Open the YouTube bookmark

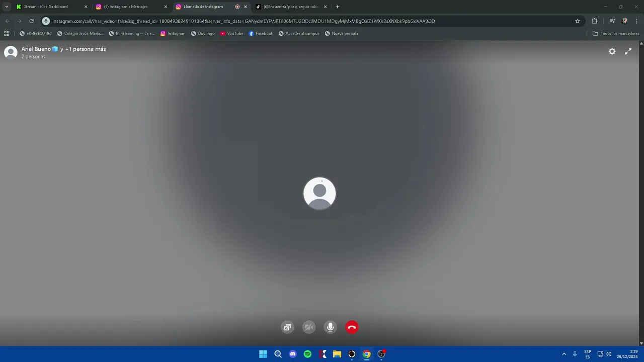pyautogui.click(x=231, y=34)
